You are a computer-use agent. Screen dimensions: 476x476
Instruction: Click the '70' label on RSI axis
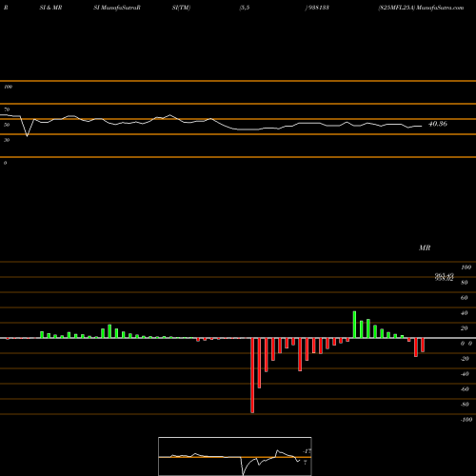(7, 109)
